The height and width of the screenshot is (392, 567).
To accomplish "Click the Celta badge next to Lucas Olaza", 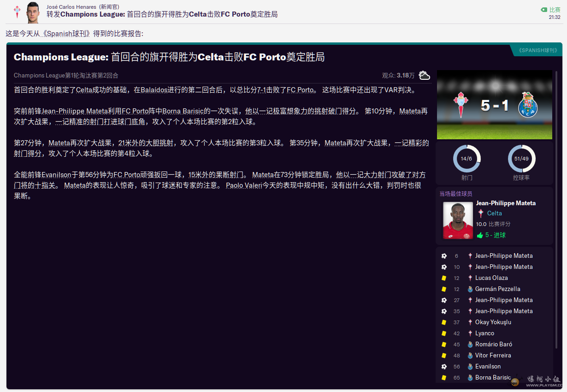I will 470,278.
